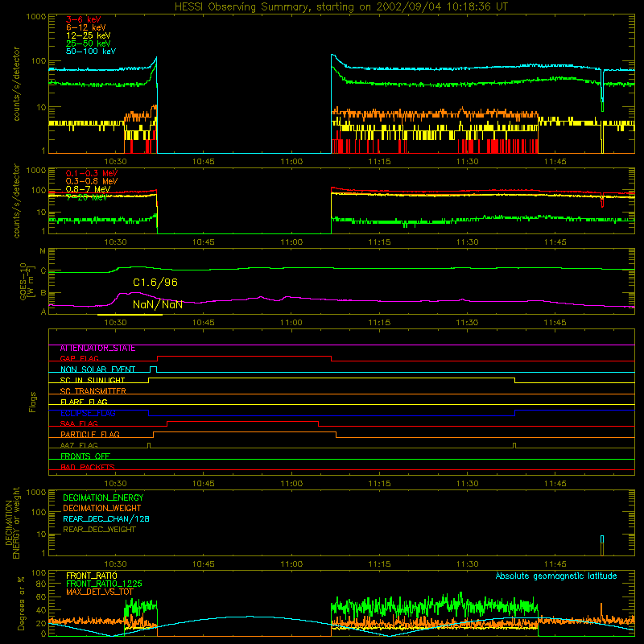Click the NaN/NaN annotation in GOES plot
644x644 pixels.
click(158, 304)
